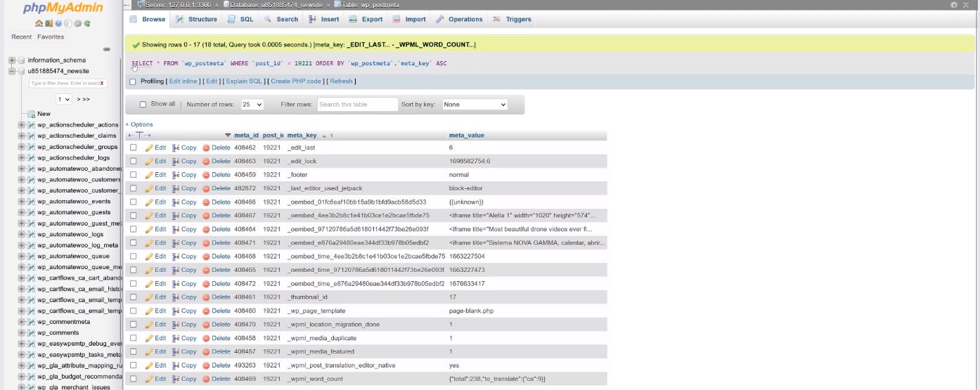This screenshot has height=390, width=980.
Task: Select the checkbox for _footer row
Action: tap(133, 175)
